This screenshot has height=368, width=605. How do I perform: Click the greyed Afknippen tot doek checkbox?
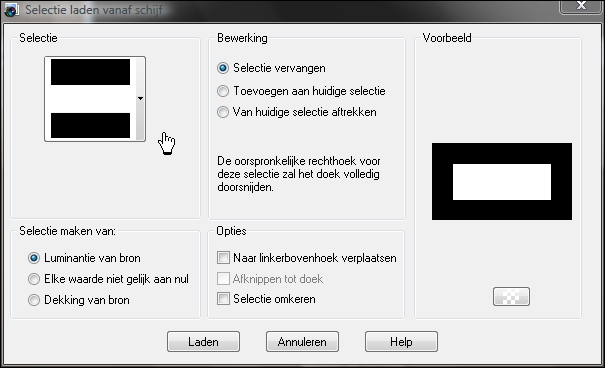click(x=223, y=278)
